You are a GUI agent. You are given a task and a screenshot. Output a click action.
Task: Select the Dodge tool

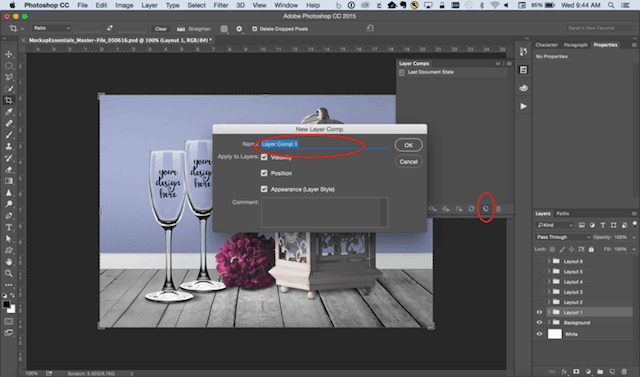[9, 204]
